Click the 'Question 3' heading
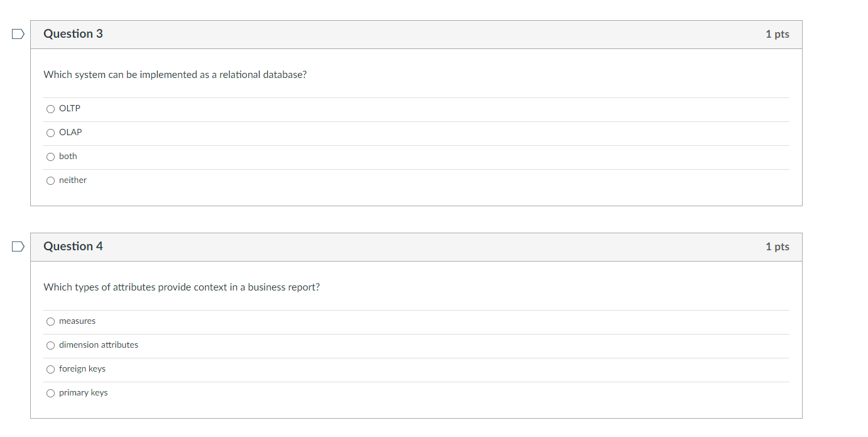 [x=73, y=34]
